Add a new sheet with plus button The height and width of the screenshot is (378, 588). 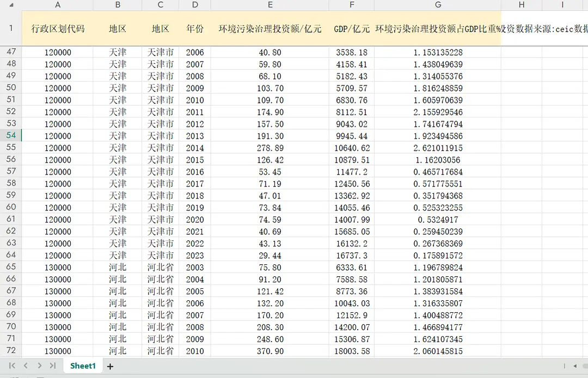110,367
